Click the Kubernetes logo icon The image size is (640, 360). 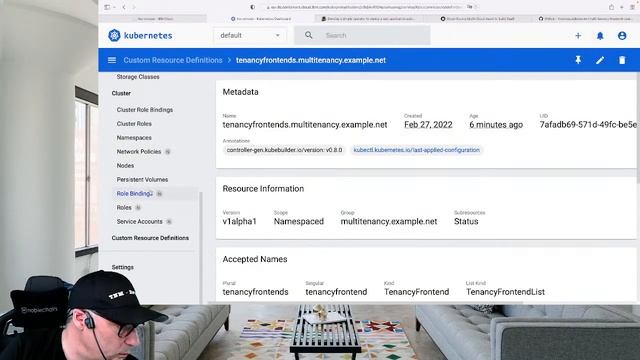click(114, 36)
